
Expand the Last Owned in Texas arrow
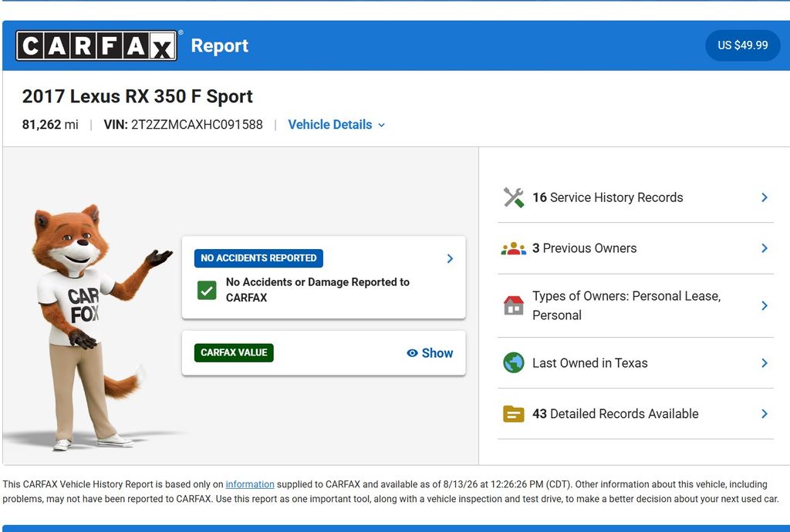765,363
